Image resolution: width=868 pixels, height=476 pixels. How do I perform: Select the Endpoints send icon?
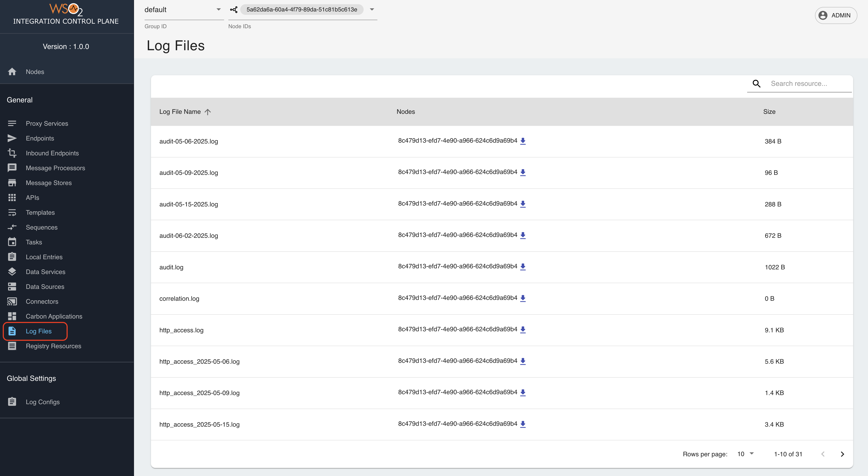pos(12,138)
